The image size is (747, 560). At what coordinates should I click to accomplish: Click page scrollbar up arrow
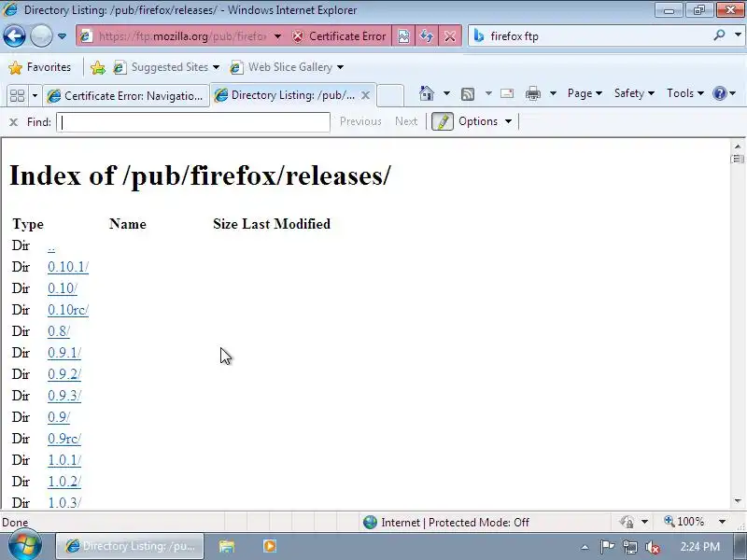[x=738, y=147]
